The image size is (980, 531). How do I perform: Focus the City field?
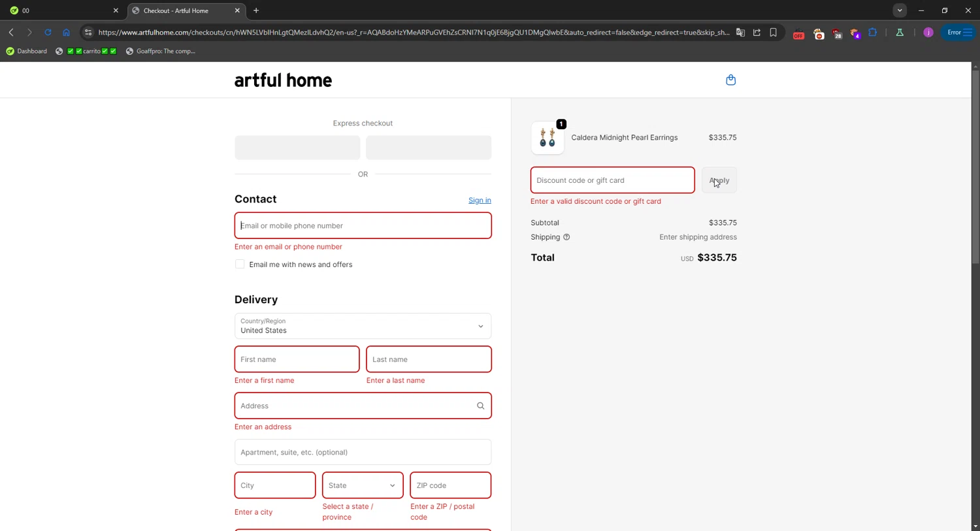pyautogui.click(x=275, y=485)
